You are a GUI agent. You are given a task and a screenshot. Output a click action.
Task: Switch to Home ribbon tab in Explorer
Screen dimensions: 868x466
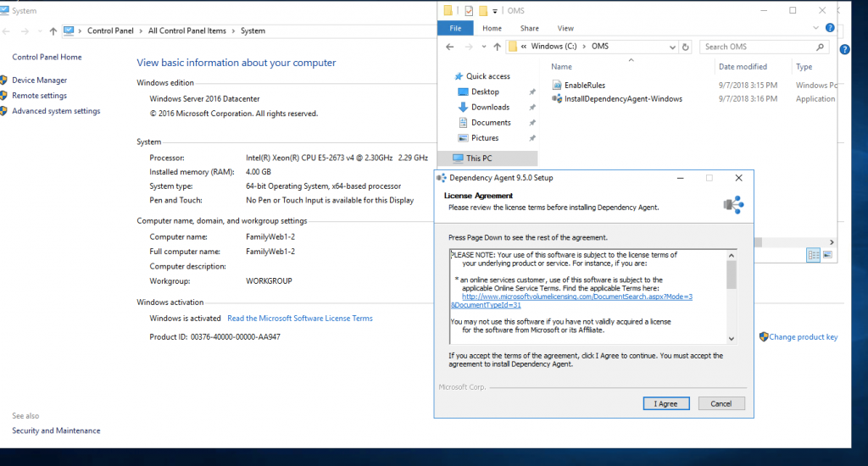click(x=492, y=28)
